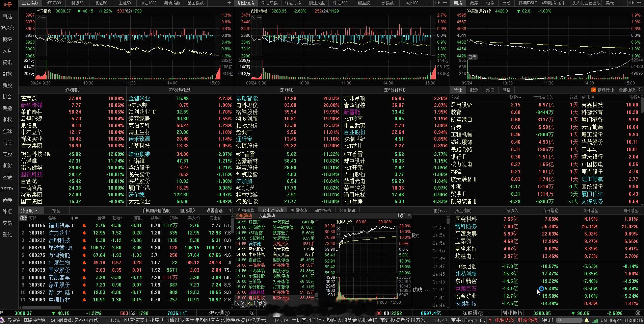
Task: Select the 大盘异动 view
Action: point(267,216)
